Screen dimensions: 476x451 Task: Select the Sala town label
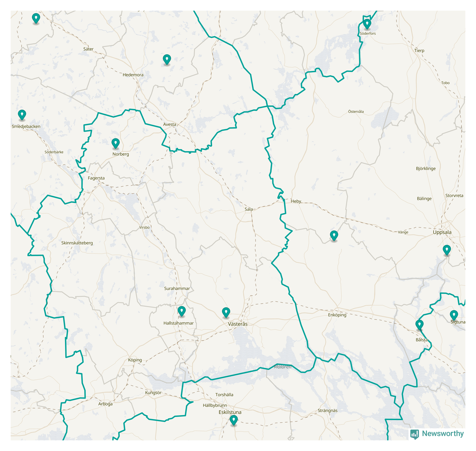click(249, 209)
